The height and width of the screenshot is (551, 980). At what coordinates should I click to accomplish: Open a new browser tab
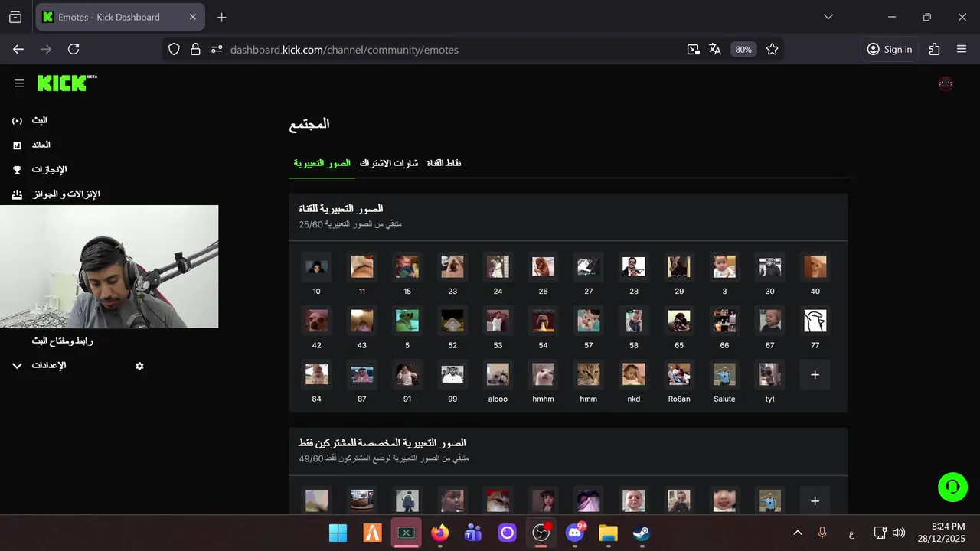tap(221, 17)
